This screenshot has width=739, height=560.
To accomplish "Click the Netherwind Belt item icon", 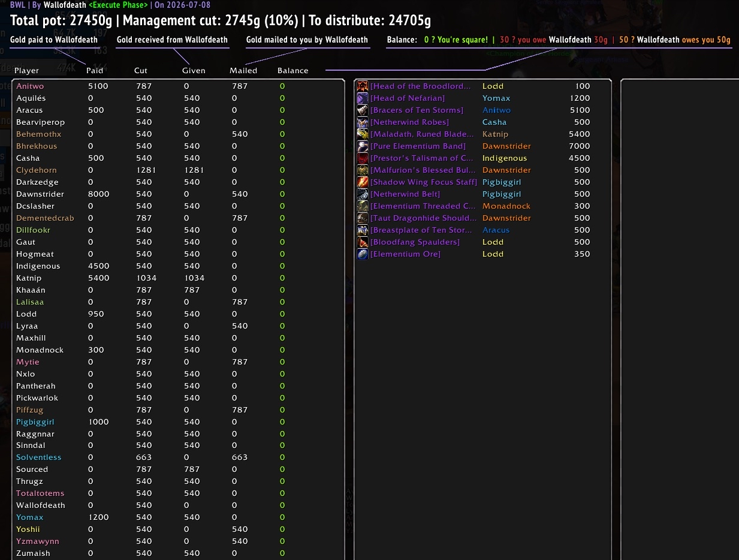I will pyautogui.click(x=363, y=194).
